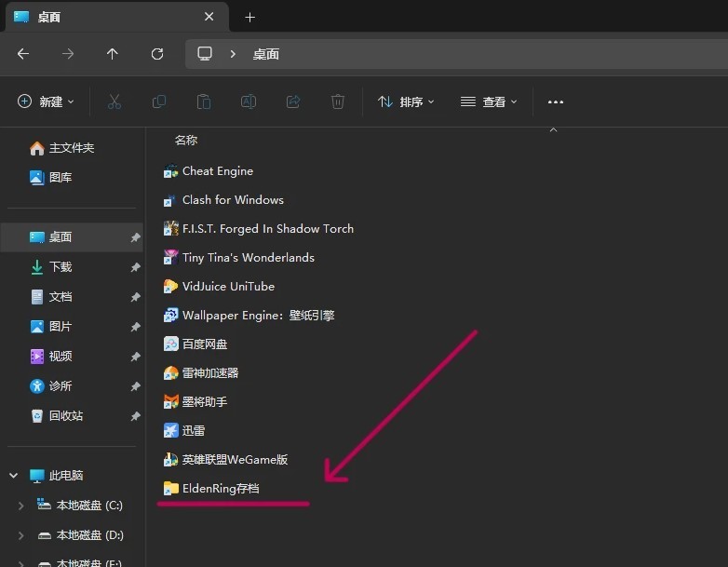Click the Rename icon in toolbar

pyautogui.click(x=249, y=101)
